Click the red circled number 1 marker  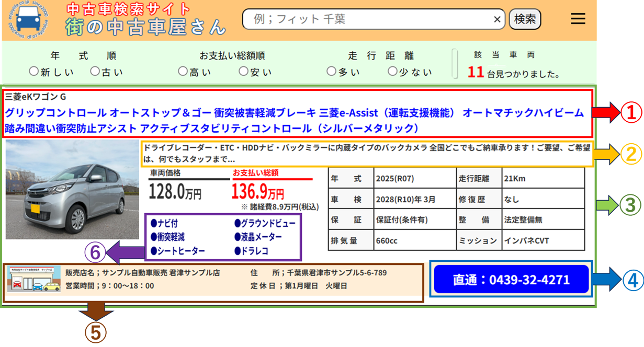click(x=632, y=112)
